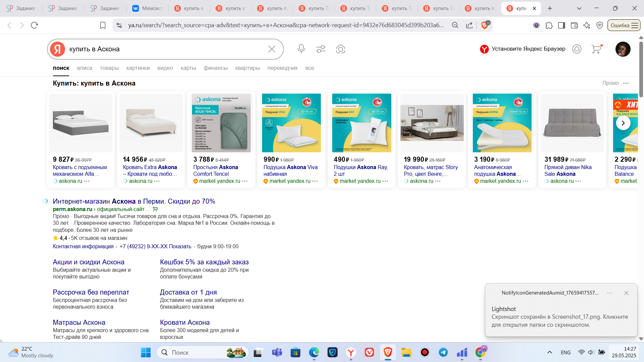The width and height of the screenshot is (644, 362).
Task: Open File Explorer from the taskbar
Action: coord(406,352)
